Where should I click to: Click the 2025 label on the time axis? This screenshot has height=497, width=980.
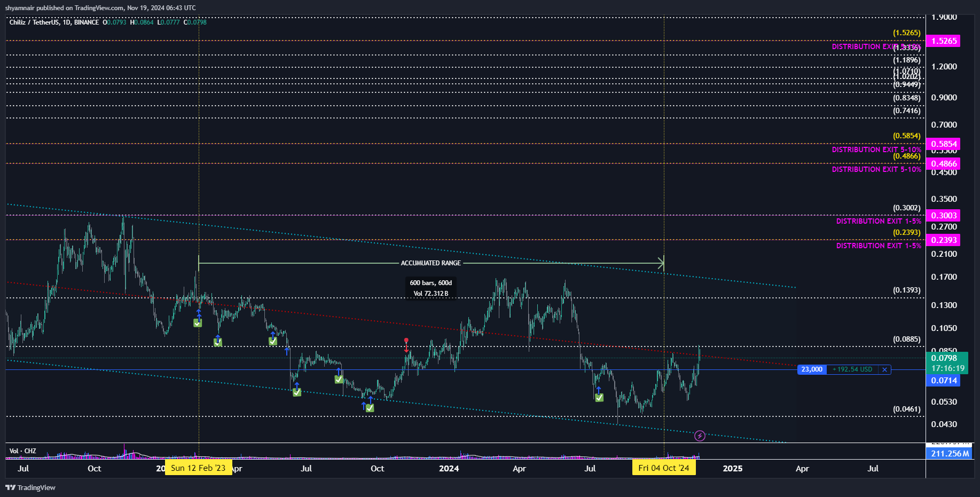732,469
